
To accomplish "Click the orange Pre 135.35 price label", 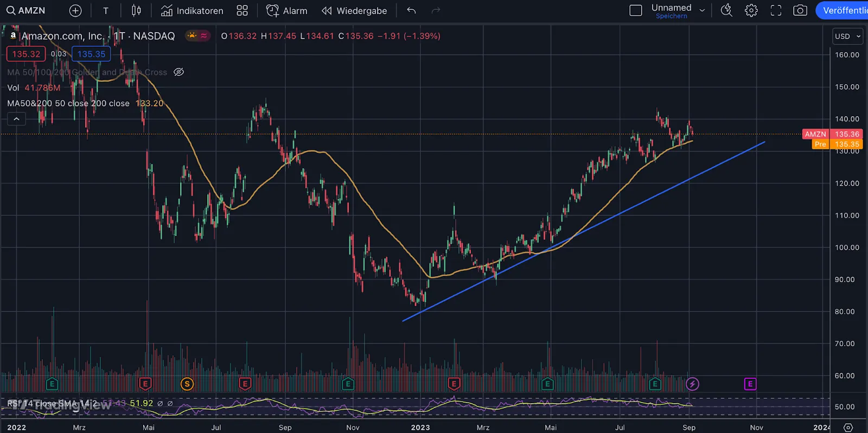I will (838, 144).
